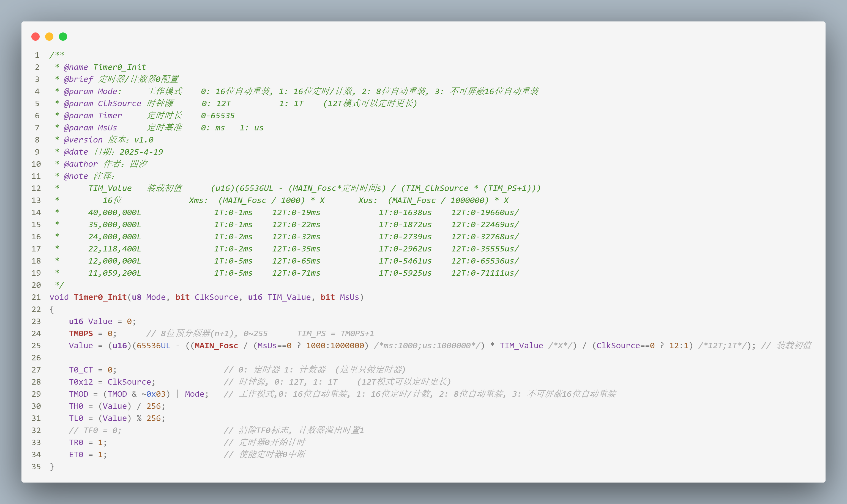Click closing brace on line 35

pos(52,467)
